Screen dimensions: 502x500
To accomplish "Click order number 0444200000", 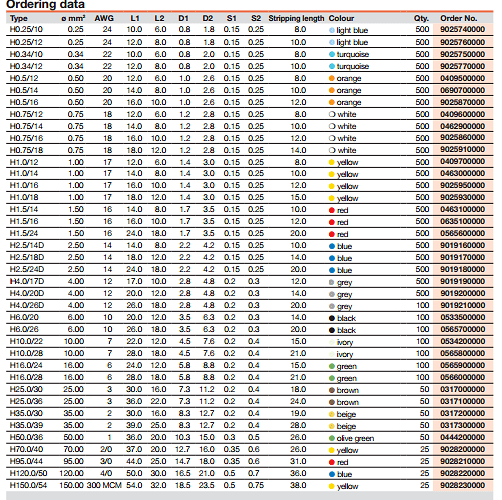I will click(463, 437).
